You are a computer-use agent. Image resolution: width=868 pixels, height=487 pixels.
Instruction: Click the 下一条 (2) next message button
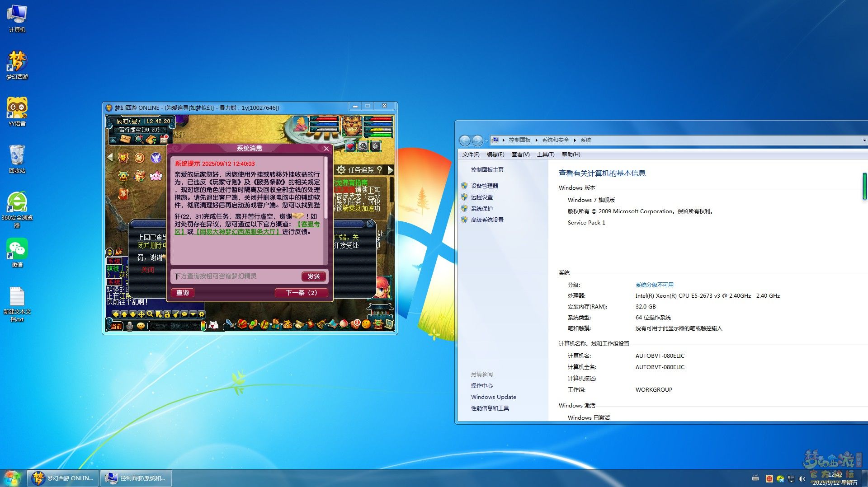301,293
